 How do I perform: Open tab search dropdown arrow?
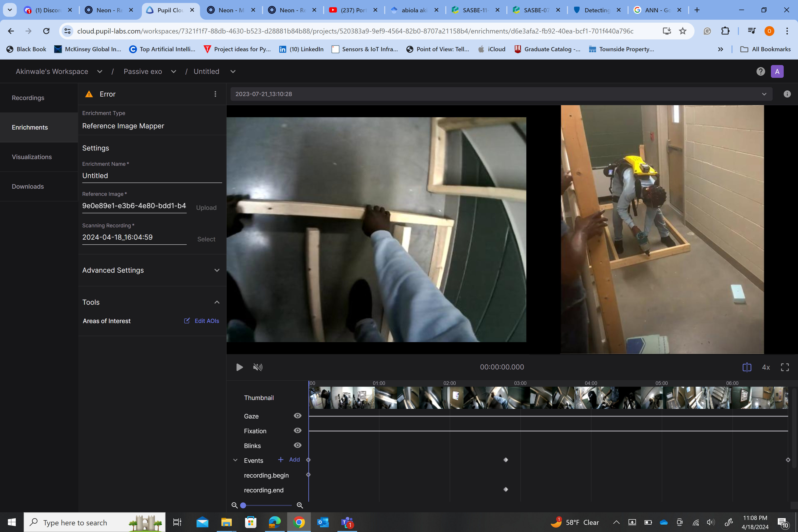(x=10, y=10)
